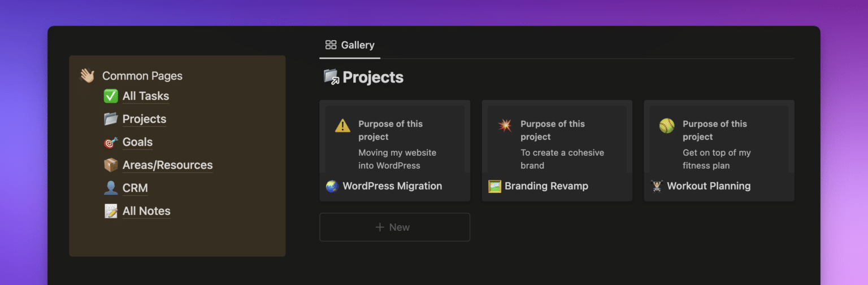Open the Goals page link
This screenshot has height=285, width=868.
(137, 142)
